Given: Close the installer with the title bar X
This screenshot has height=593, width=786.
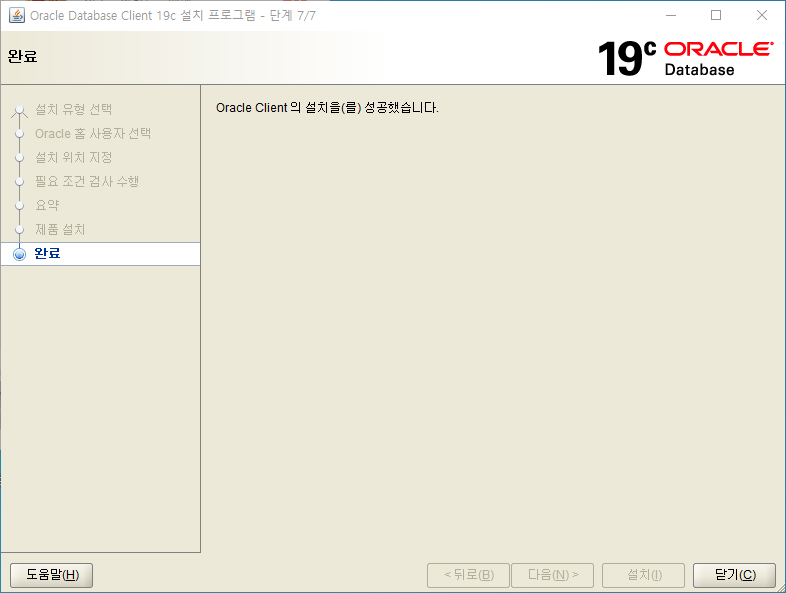Looking at the screenshot, I should (762, 16).
